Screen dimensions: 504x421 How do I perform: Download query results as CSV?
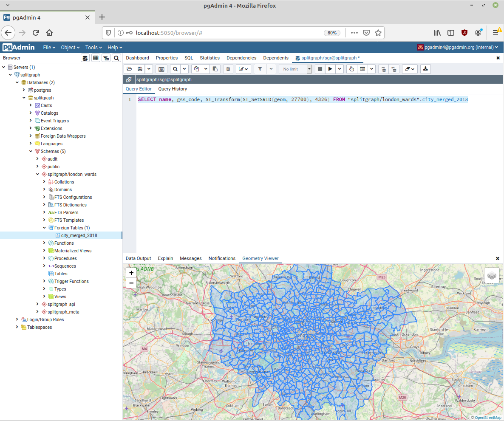[x=425, y=69]
